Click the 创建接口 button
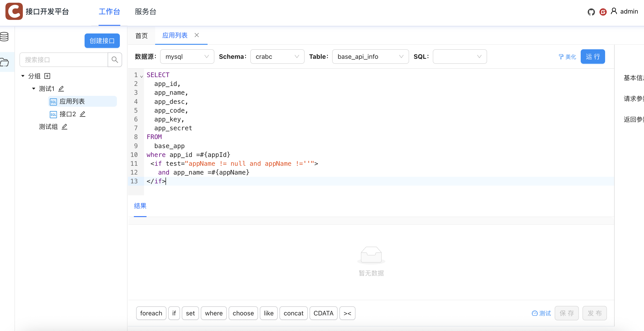644x331 pixels. pyautogui.click(x=102, y=41)
